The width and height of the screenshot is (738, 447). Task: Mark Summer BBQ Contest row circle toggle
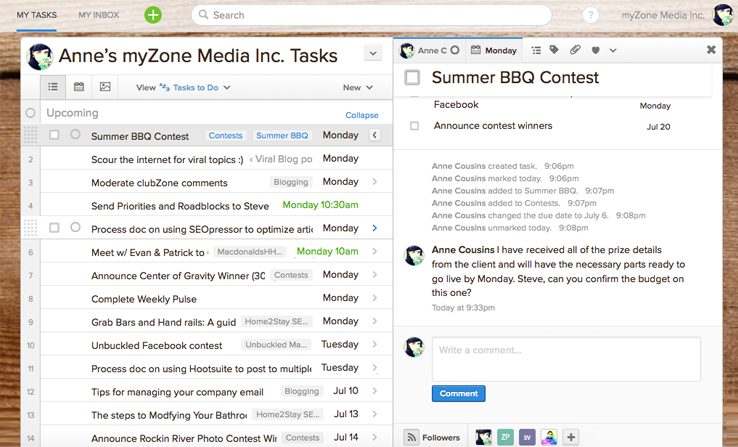pos(75,135)
